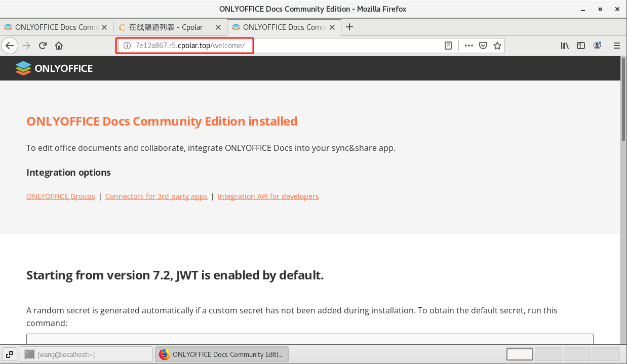Save page to Pocket icon
627x364 pixels.
click(x=483, y=46)
